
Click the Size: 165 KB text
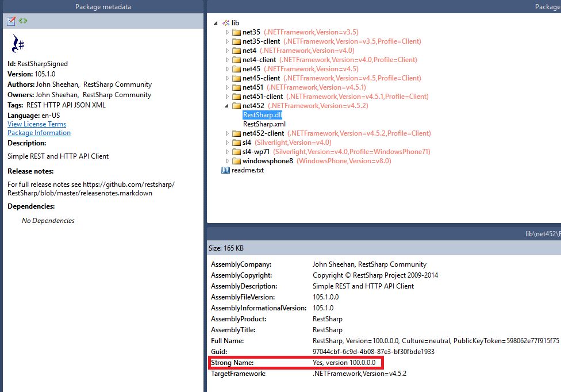tap(226, 248)
